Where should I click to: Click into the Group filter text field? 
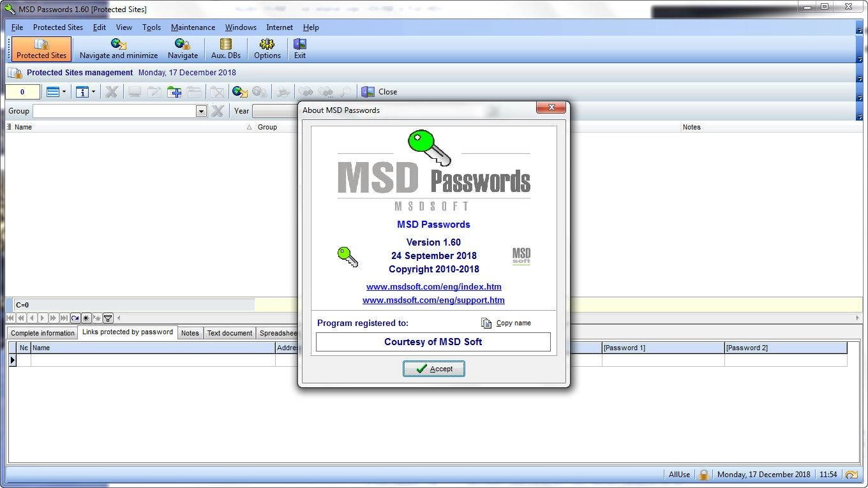pos(114,111)
